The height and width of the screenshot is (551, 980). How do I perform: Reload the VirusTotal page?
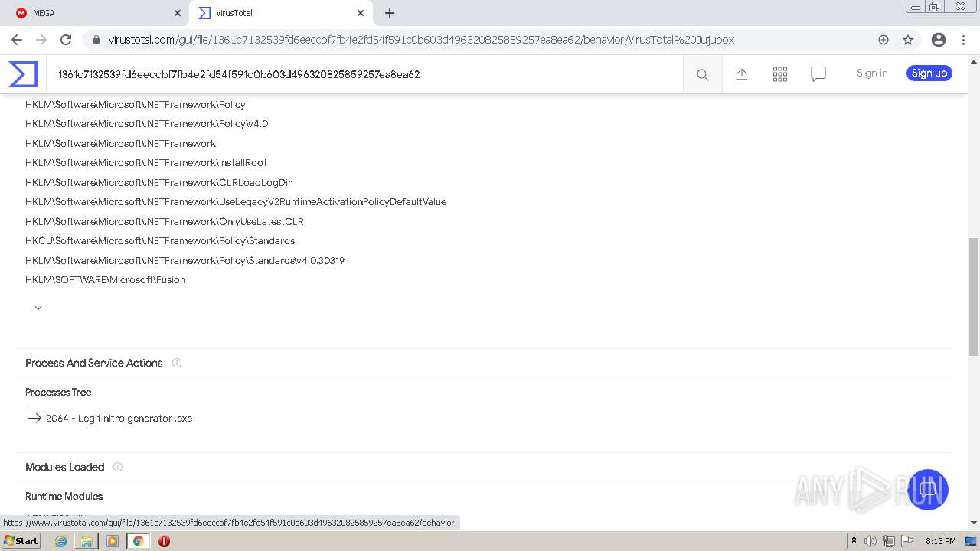click(x=66, y=40)
